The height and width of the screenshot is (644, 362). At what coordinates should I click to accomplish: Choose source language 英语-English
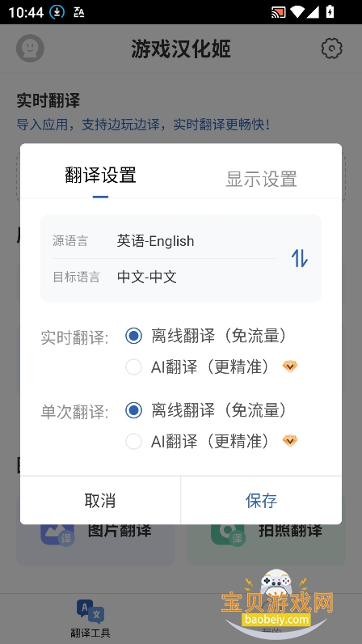click(156, 240)
